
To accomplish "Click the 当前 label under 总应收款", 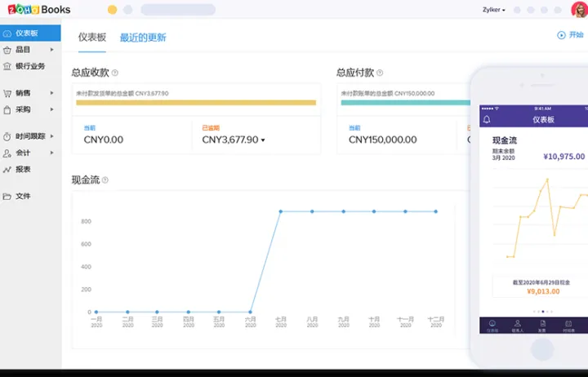I will pyautogui.click(x=90, y=128).
